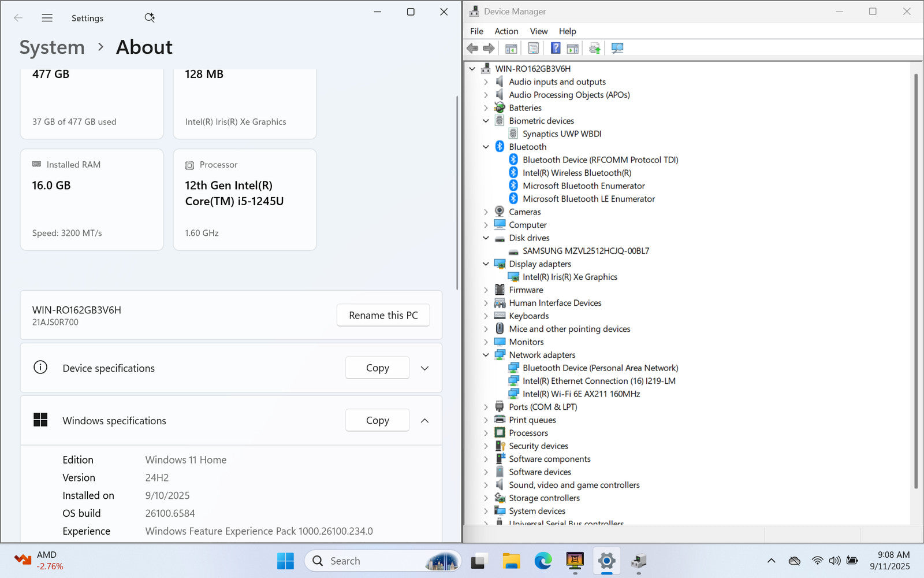
Task: Click the Rename this PC button
Action: click(x=383, y=315)
